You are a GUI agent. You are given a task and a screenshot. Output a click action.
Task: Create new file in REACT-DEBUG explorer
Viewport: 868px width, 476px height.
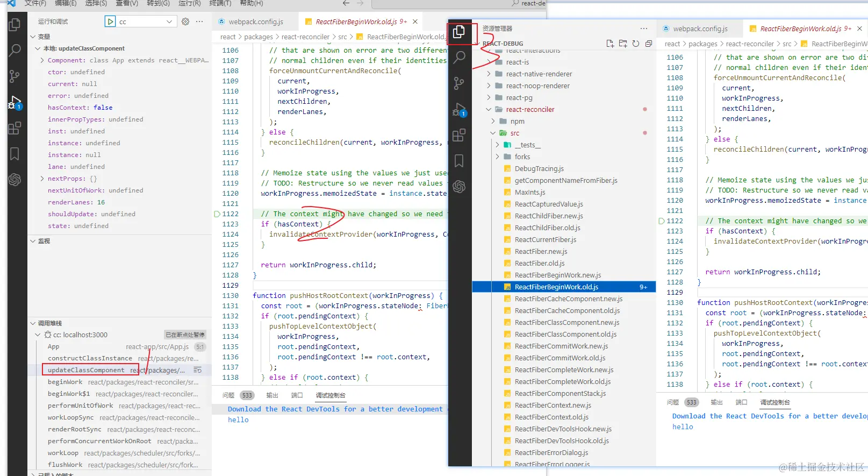(x=610, y=44)
